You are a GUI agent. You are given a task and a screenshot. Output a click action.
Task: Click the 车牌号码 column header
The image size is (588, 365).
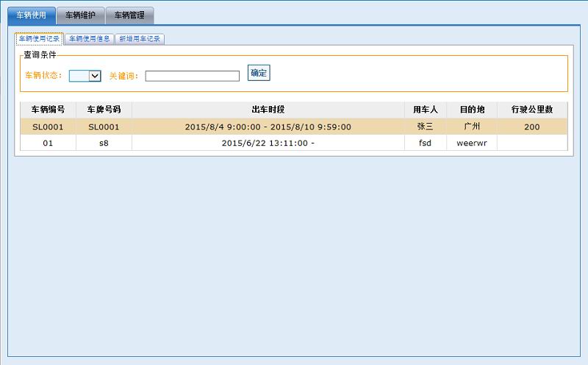point(104,110)
